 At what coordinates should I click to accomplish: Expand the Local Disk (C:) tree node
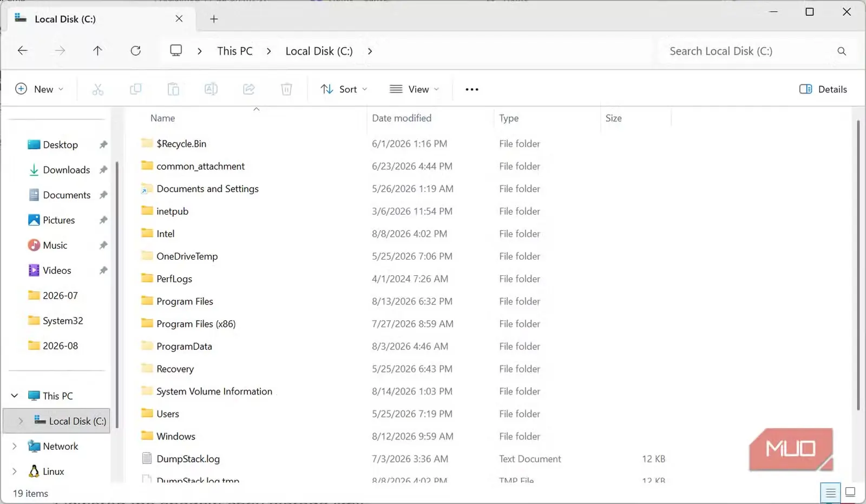click(21, 421)
